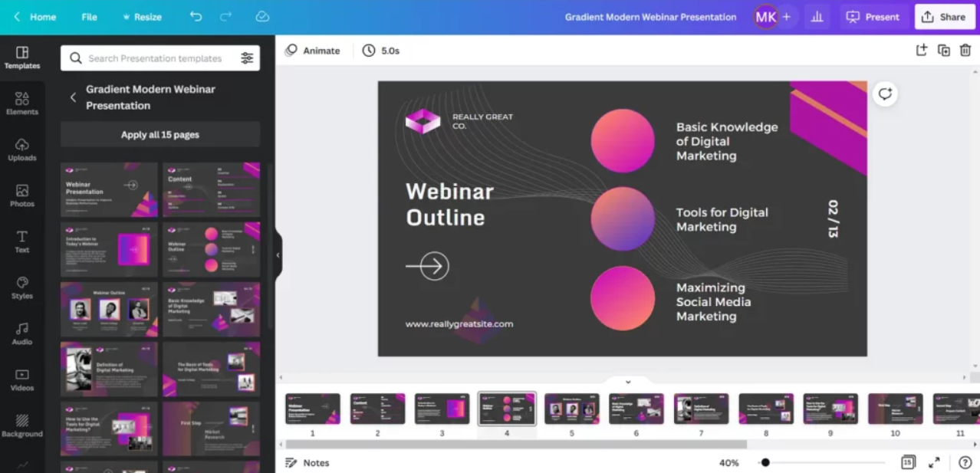Toggle fullscreen mode
980x473 pixels.
coord(934,462)
